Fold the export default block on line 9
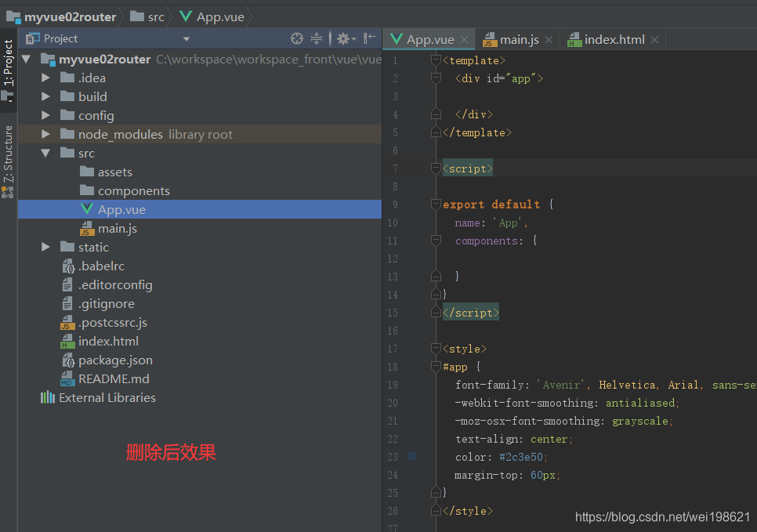The width and height of the screenshot is (757, 532). point(436,204)
